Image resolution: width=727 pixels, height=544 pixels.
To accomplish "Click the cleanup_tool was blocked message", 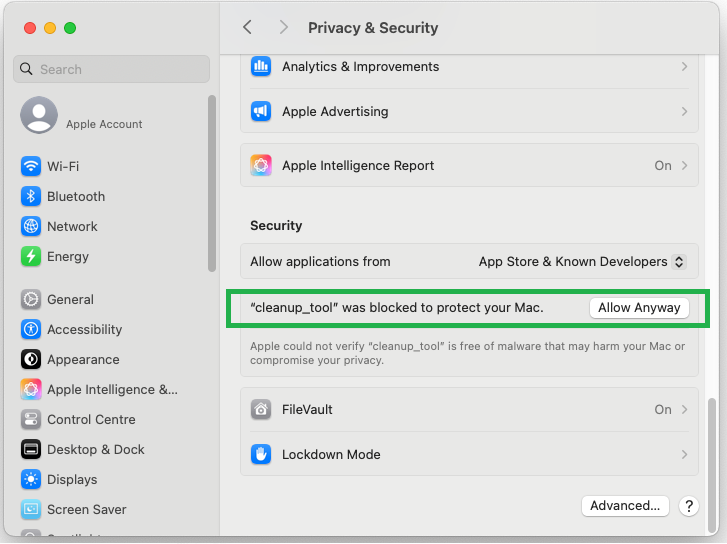I will 396,308.
